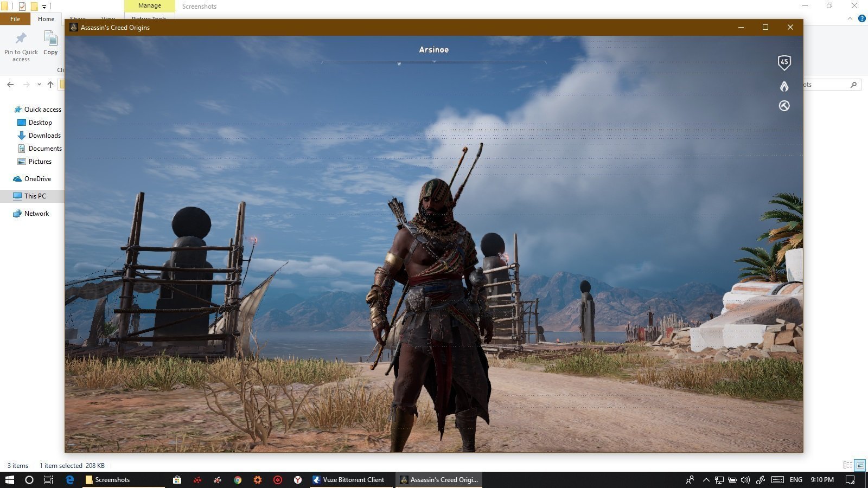This screenshot has width=868, height=488.
Task: Select This PC in navigation pane
Action: tap(30, 196)
